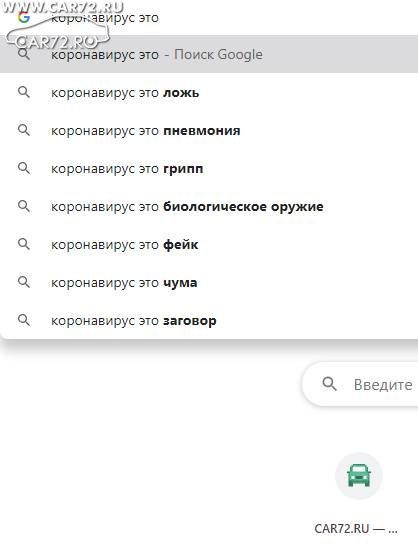Pick suggestion 'коронавирус это грипп'

(x=209, y=168)
